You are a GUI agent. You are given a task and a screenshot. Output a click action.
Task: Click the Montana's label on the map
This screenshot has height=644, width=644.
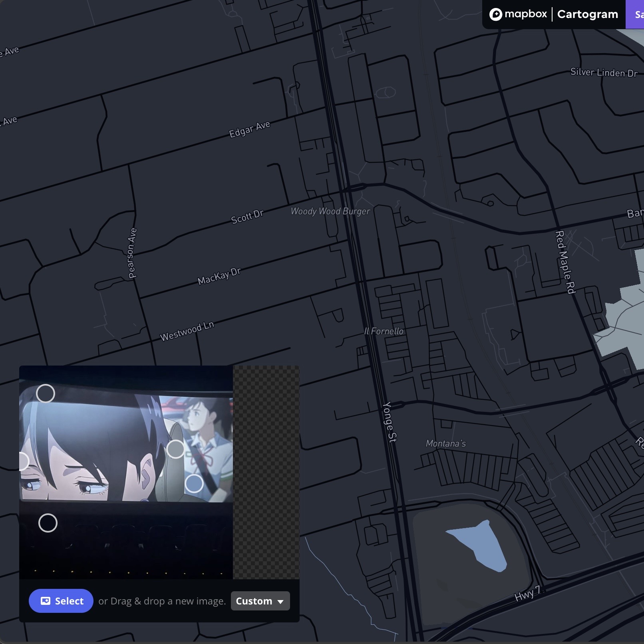446,443
